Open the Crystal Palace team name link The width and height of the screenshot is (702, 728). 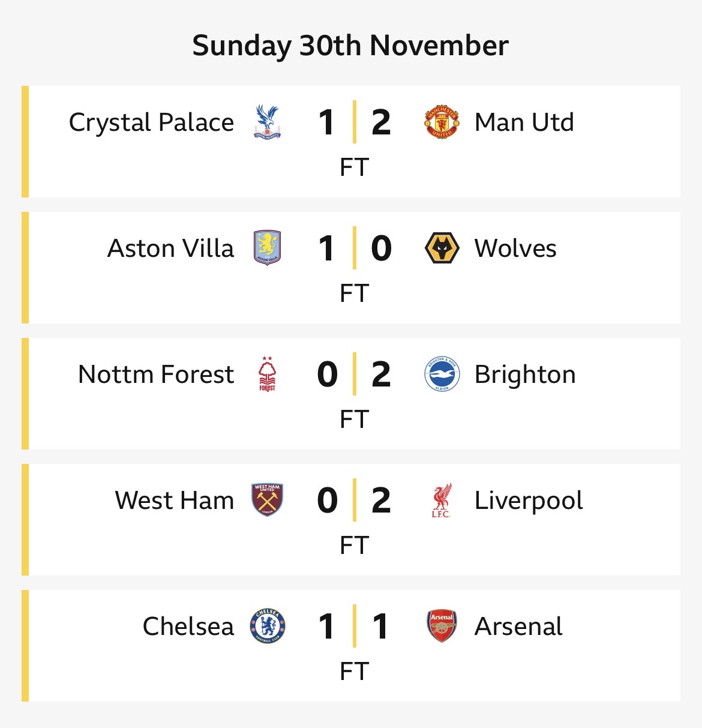tap(151, 122)
